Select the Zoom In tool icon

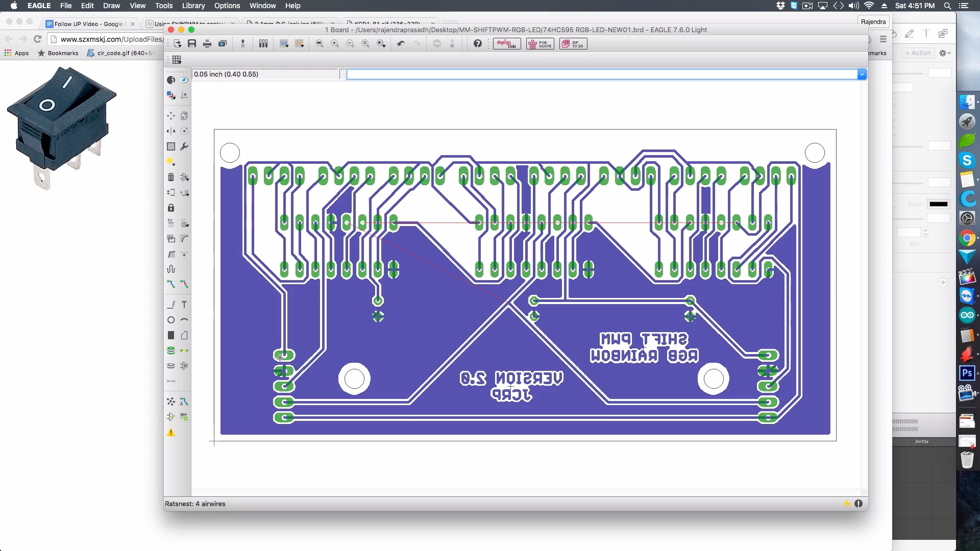(334, 44)
